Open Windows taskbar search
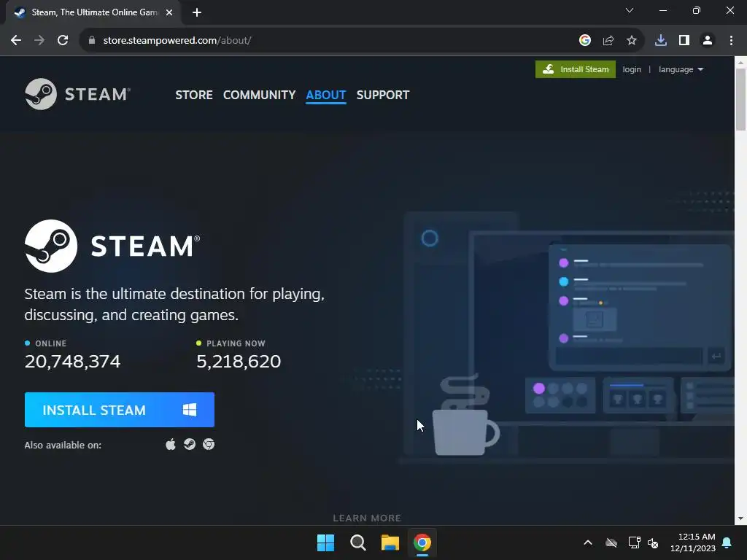 click(357, 542)
